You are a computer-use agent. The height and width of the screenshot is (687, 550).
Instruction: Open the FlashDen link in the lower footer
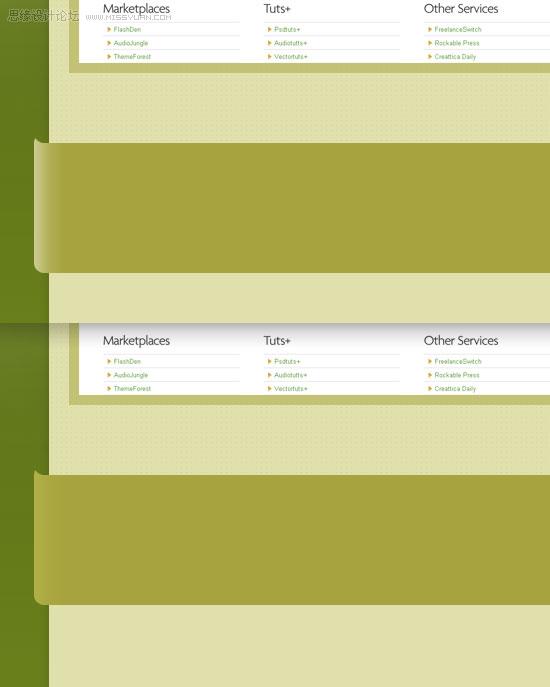(127, 361)
